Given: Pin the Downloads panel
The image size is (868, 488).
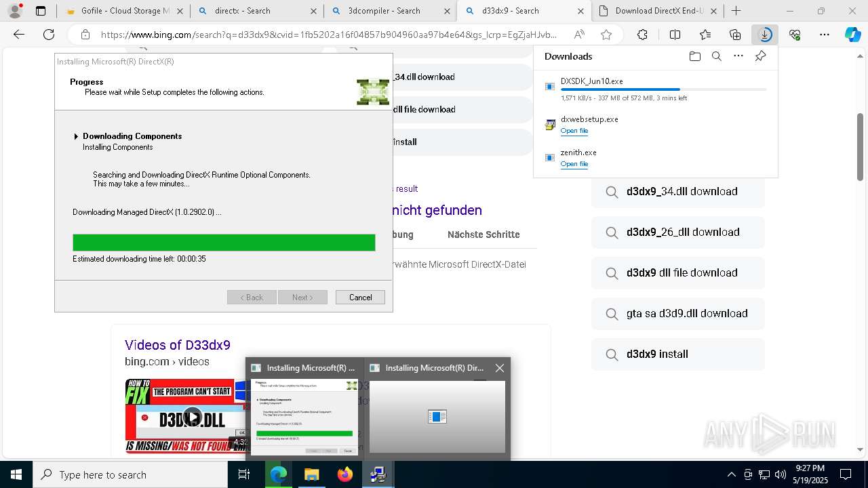Looking at the screenshot, I should (x=760, y=56).
